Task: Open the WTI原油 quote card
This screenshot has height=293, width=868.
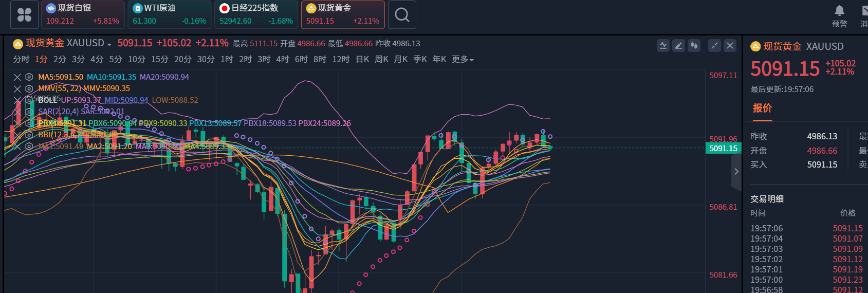Action: (x=169, y=15)
